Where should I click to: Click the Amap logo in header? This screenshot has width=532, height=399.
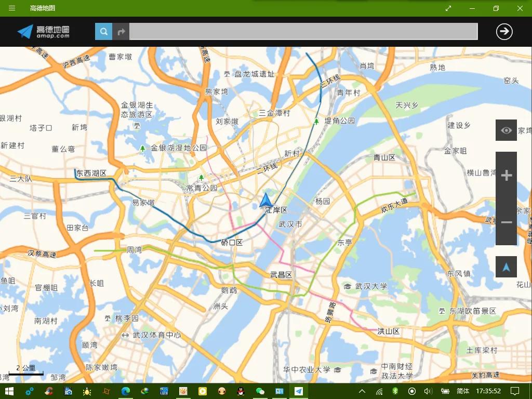[44, 32]
